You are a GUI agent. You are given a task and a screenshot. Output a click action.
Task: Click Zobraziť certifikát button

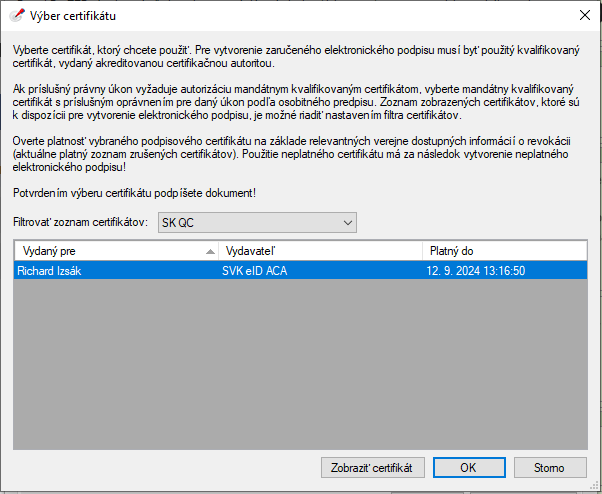(x=373, y=468)
